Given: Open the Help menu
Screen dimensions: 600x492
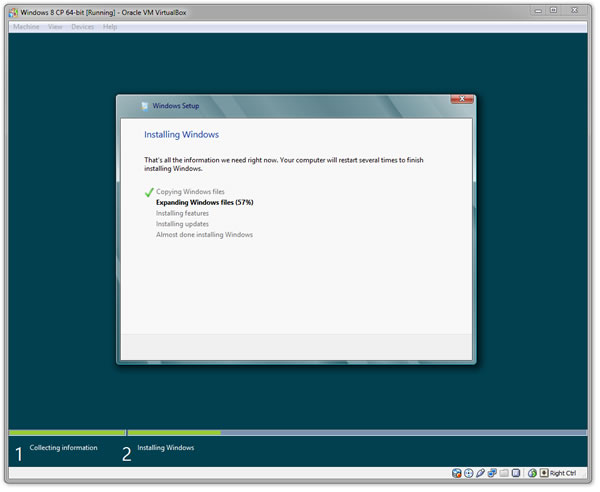Looking at the screenshot, I should pos(110,27).
